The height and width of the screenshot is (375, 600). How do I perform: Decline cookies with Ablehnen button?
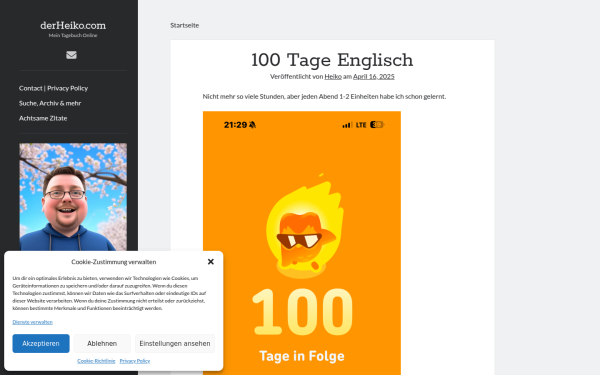coord(102,343)
